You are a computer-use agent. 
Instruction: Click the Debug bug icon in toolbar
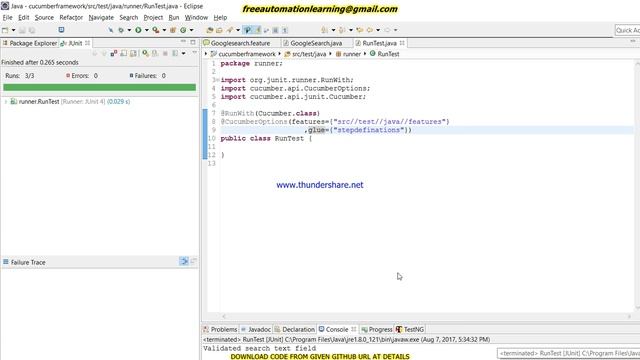pyautogui.click(x=121, y=30)
